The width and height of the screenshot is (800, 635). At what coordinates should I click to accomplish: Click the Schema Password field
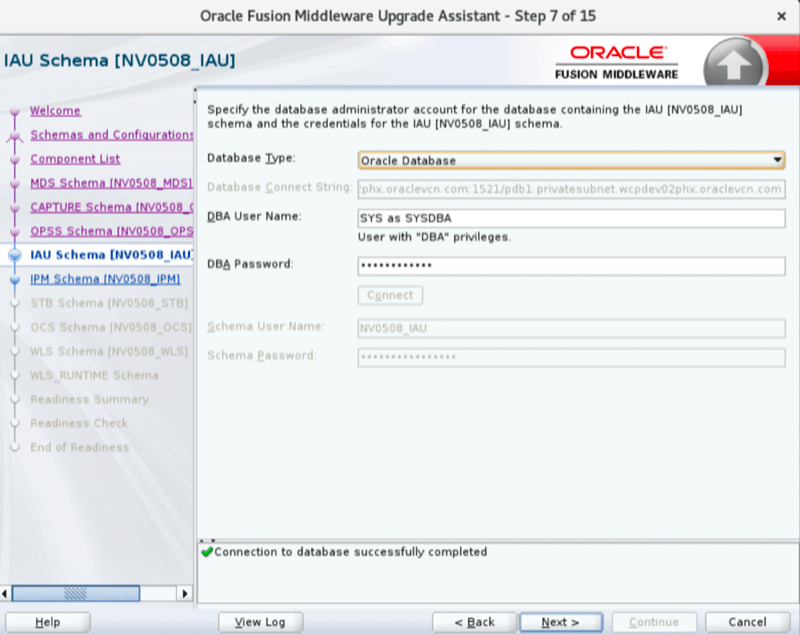571,357
